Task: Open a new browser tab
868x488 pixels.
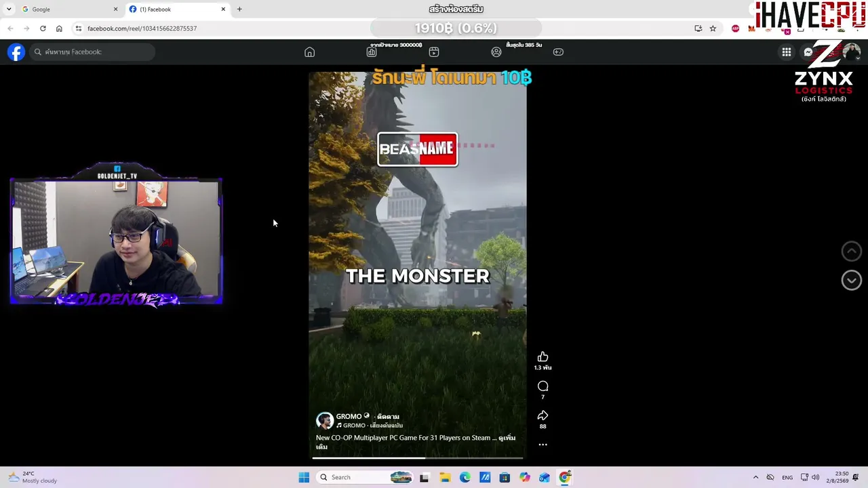Action: [x=239, y=9]
